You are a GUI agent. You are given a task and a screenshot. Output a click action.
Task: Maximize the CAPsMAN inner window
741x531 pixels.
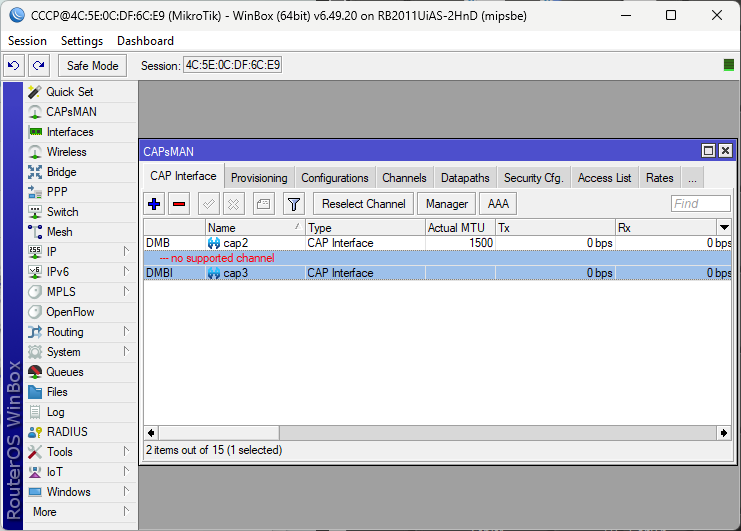(x=708, y=151)
